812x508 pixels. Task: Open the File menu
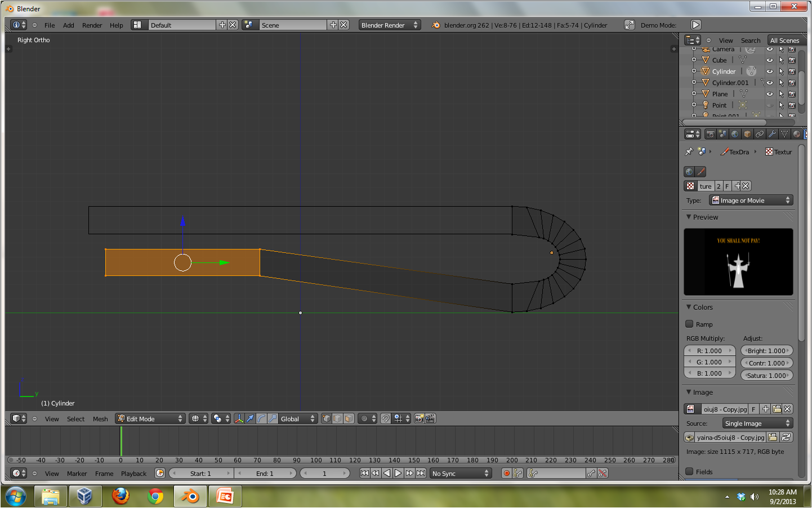coord(50,25)
